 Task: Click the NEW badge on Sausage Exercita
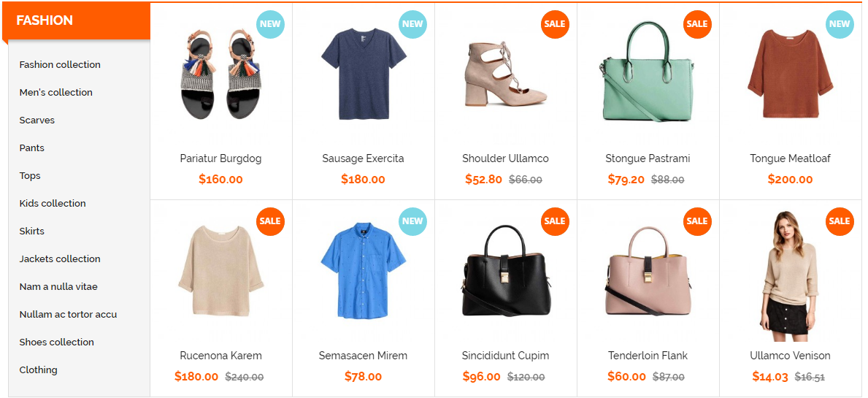tap(412, 24)
